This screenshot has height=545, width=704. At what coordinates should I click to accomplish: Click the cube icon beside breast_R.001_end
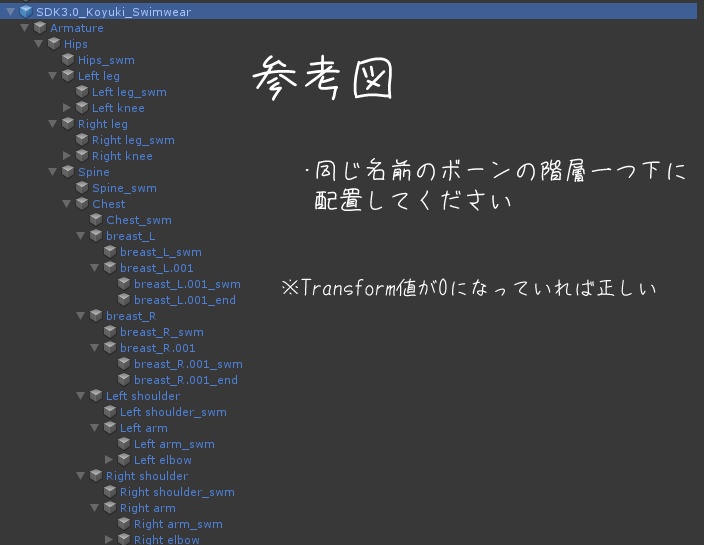coord(124,380)
